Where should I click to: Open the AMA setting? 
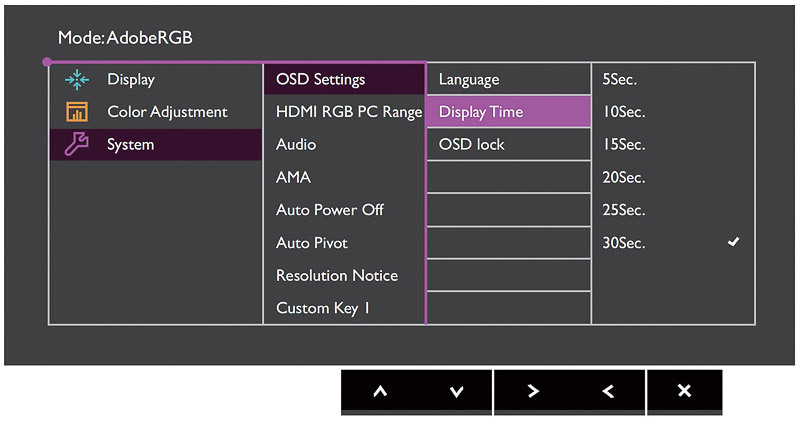point(344,177)
